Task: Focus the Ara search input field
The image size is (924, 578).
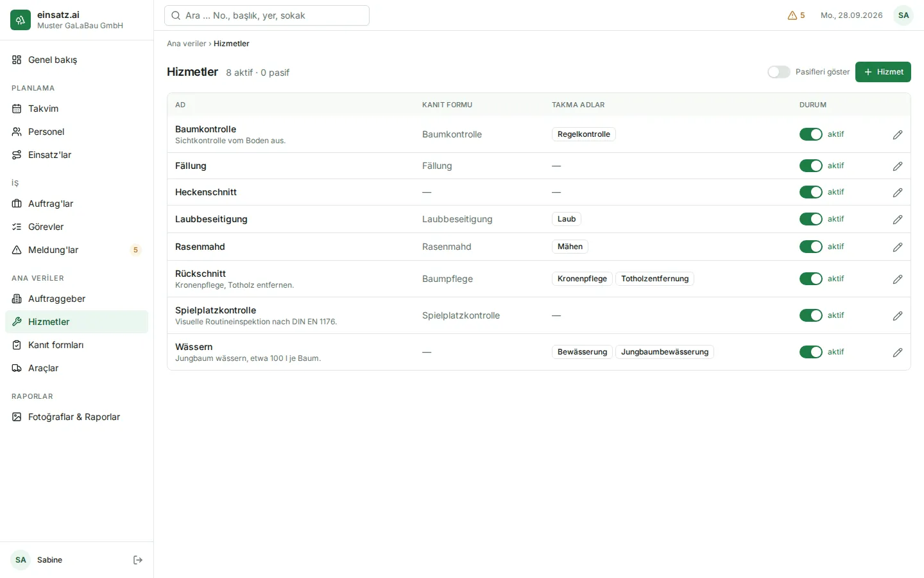Action: click(267, 15)
